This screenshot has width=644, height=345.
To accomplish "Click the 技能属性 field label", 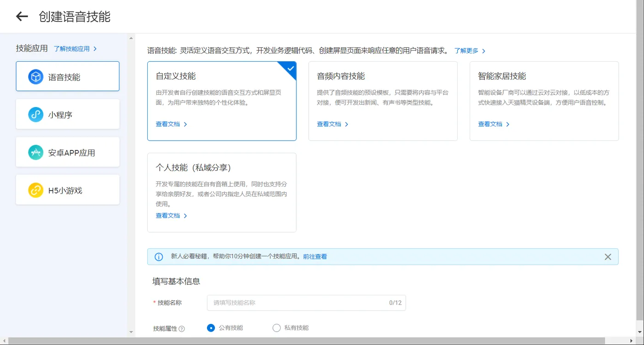I will coord(165,329).
